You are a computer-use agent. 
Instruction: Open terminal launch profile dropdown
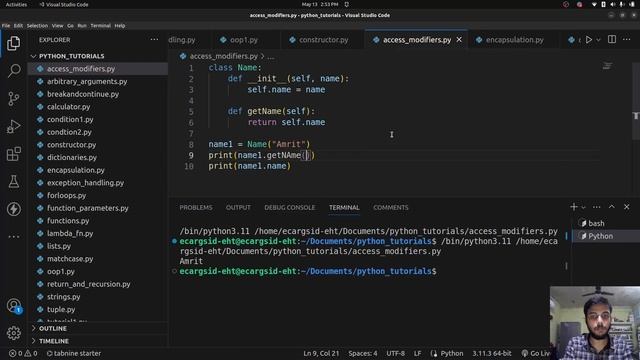(x=583, y=207)
